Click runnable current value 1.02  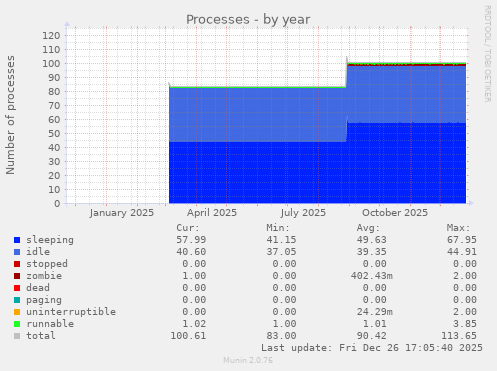point(194,324)
